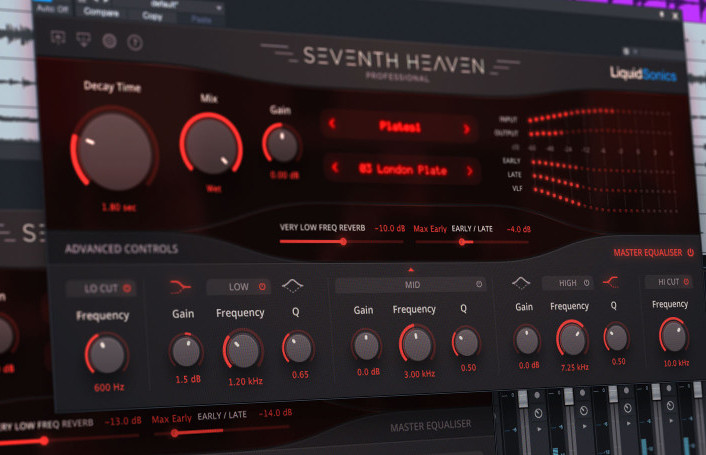706x455 pixels.
Task: Toggle the LO CUT band power button
Action: [x=127, y=288]
